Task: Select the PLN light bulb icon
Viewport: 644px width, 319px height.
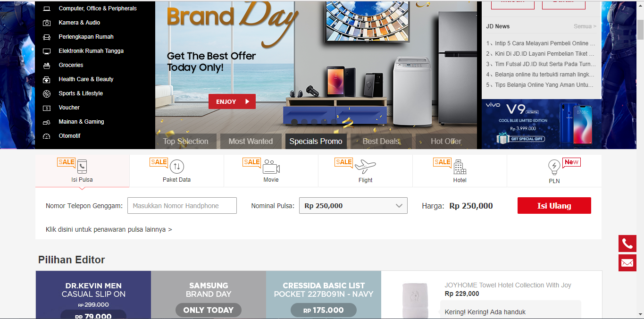Action: [x=554, y=166]
